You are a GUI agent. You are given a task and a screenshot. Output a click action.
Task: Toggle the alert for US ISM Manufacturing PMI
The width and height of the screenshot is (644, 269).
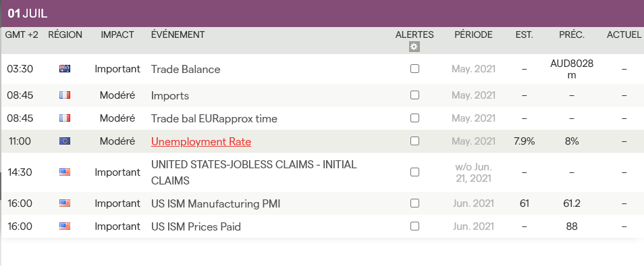[415, 203]
